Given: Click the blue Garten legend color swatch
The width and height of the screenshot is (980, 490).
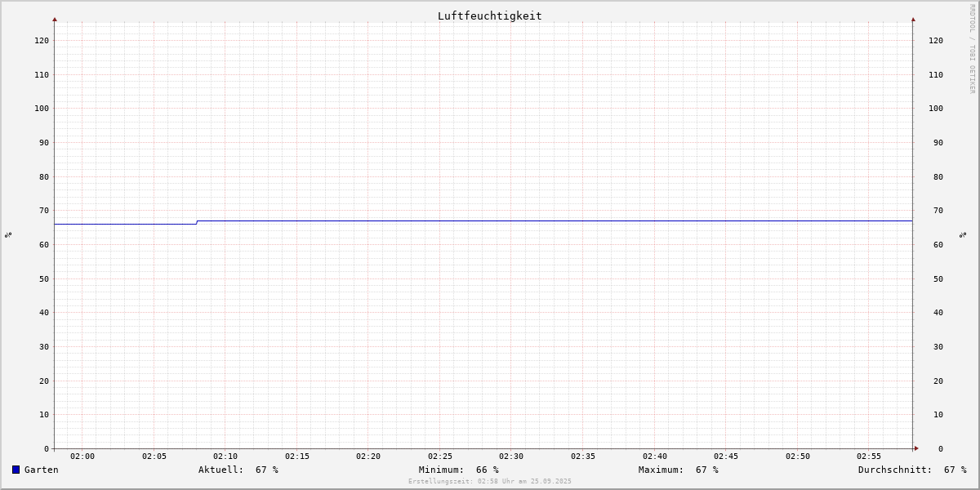Looking at the screenshot, I should [16, 470].
